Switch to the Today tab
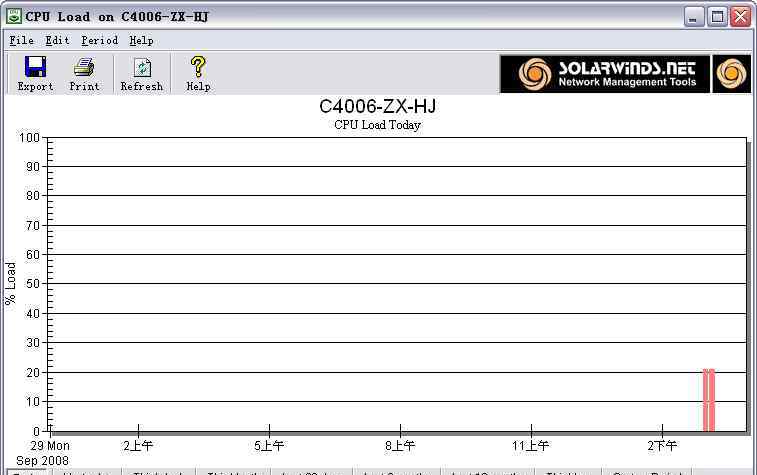Screen dimensions: 757x475 pos(27,472)
